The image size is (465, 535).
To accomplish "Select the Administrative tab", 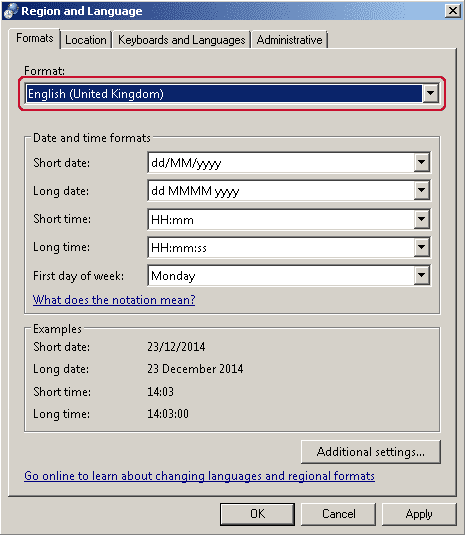I will [289, 40].
